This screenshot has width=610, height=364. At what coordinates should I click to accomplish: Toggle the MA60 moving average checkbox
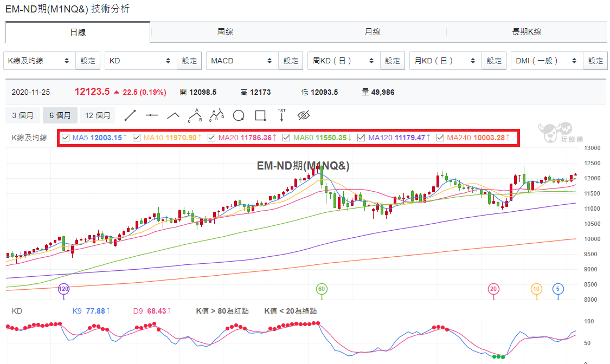286,138
